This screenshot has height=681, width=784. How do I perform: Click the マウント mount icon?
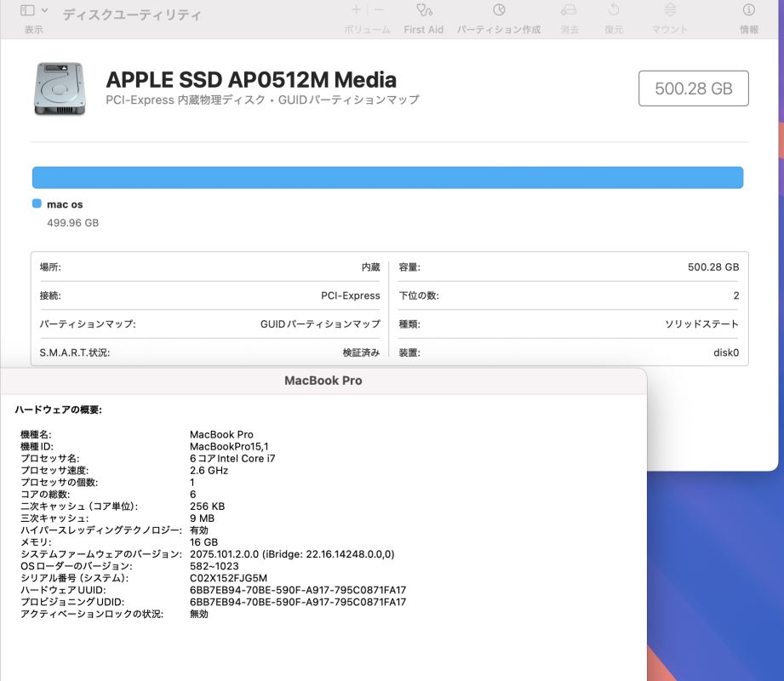(x=670, y=10)
